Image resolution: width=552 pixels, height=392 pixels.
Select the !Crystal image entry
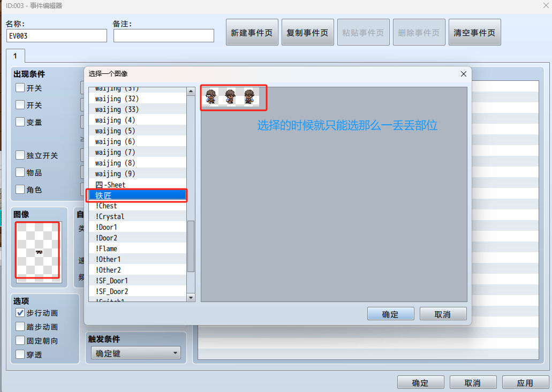click(138, 216)
